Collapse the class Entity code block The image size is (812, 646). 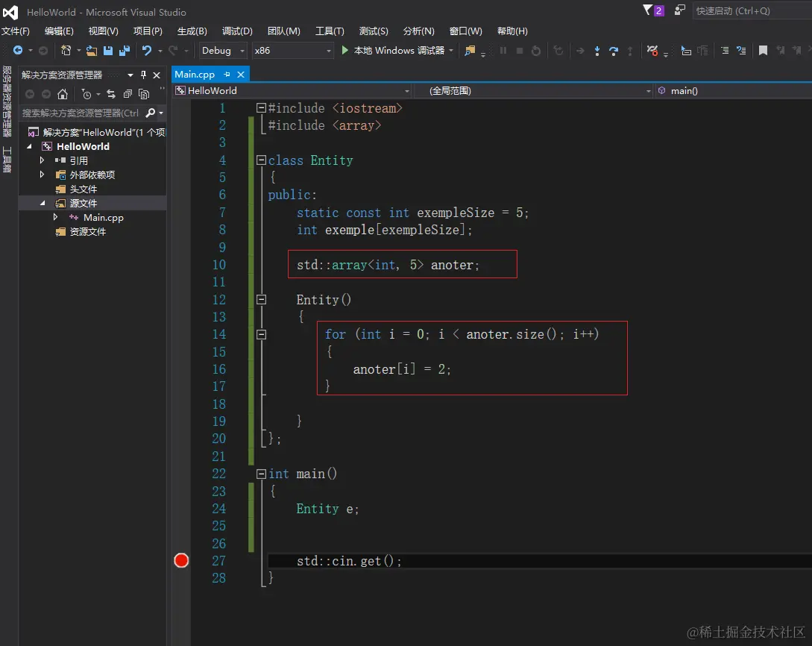[261, 160]
